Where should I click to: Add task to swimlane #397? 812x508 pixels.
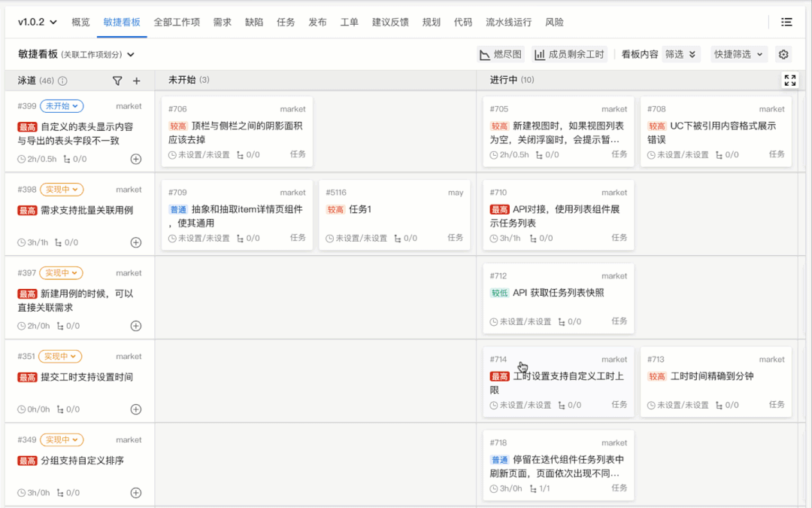[135, 326]
